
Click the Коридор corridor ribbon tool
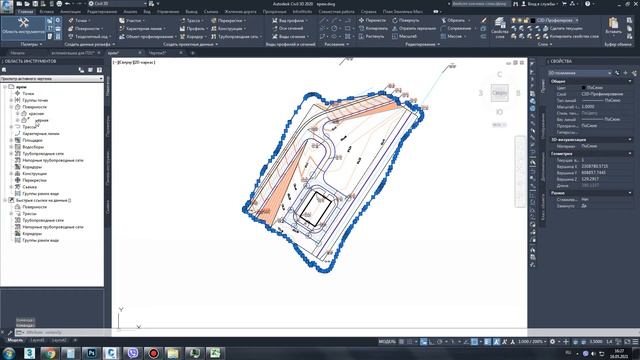coord(193,36)
